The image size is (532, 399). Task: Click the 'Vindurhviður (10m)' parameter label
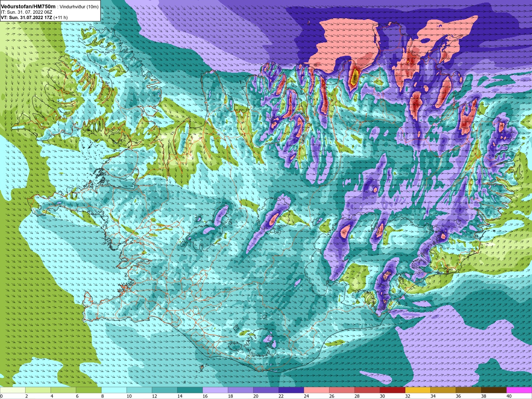79,7
